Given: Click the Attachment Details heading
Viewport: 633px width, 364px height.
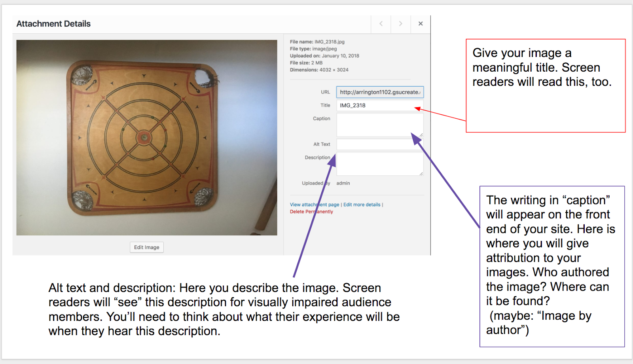Looking at the screenshot, I should (x=53, y=24).
